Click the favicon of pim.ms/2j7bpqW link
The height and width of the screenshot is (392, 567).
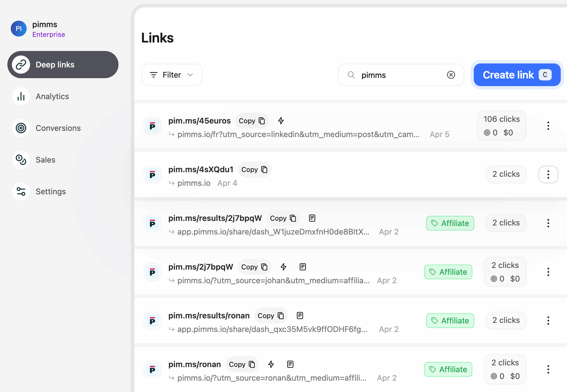153,272
